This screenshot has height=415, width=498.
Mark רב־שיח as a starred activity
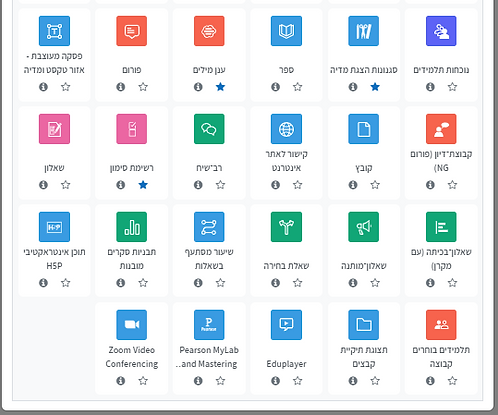click(x=220, y=185)
